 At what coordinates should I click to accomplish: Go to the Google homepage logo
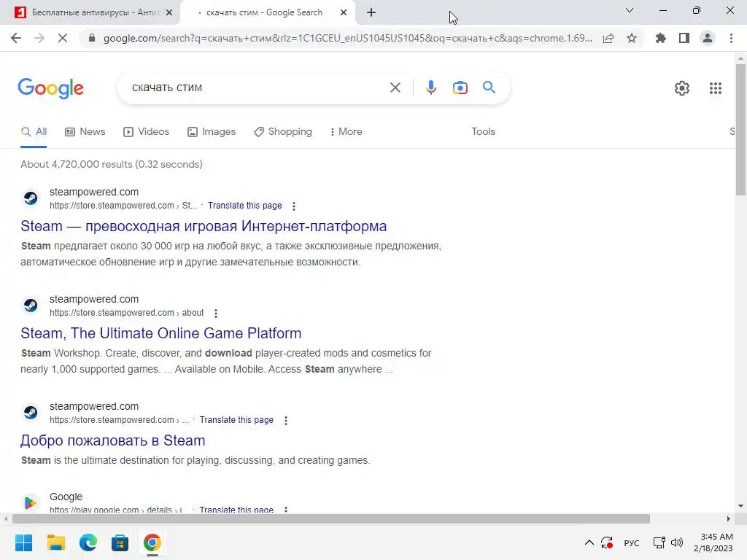(51, 88)
